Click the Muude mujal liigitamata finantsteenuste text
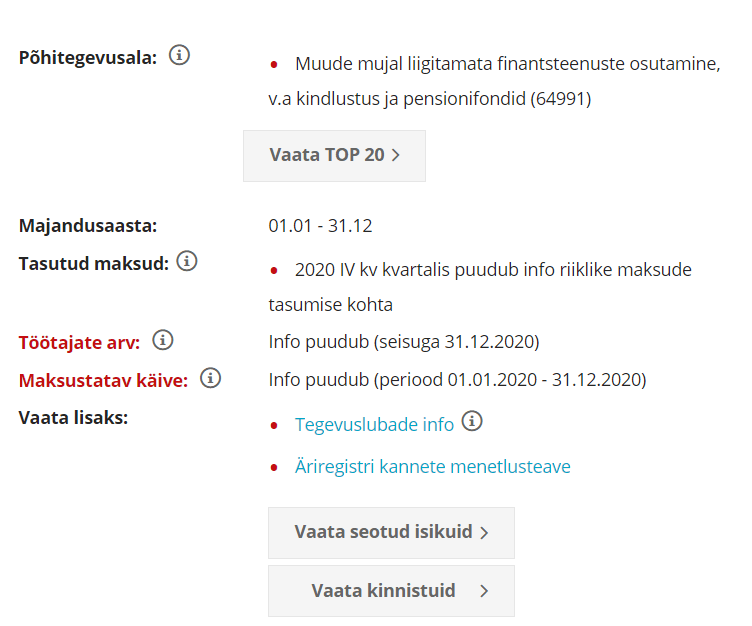752x626 pixels. coord(494,81)
